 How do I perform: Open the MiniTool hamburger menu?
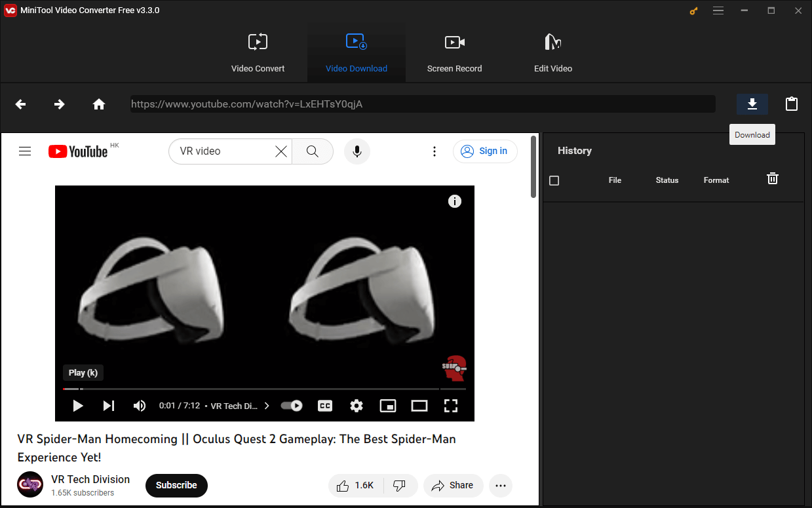pyautogui.click(x=718, y=10)
